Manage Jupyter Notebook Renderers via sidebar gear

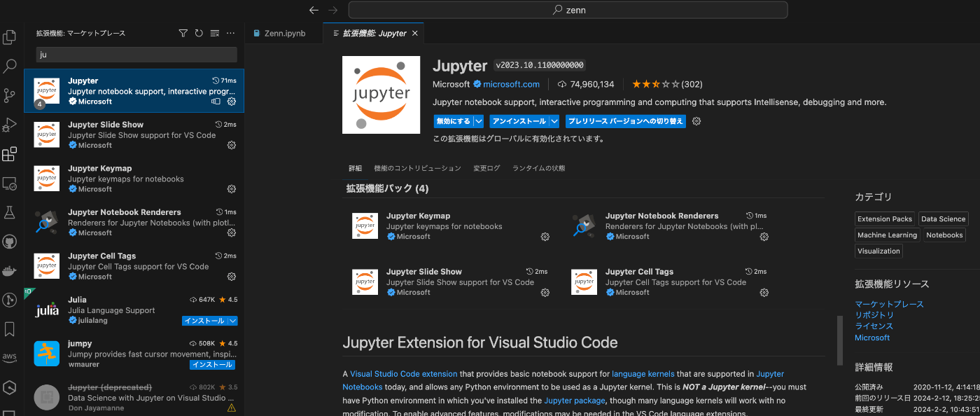point(232,233)
